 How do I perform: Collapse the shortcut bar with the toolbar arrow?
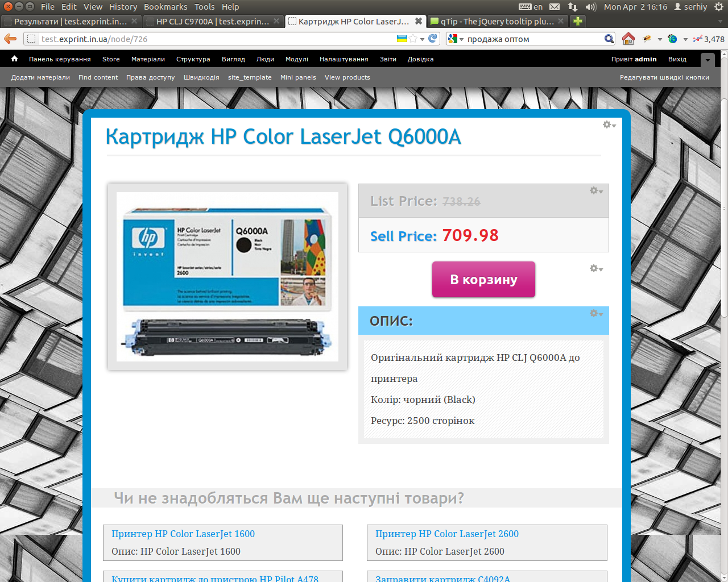click(x=708, y=59)
